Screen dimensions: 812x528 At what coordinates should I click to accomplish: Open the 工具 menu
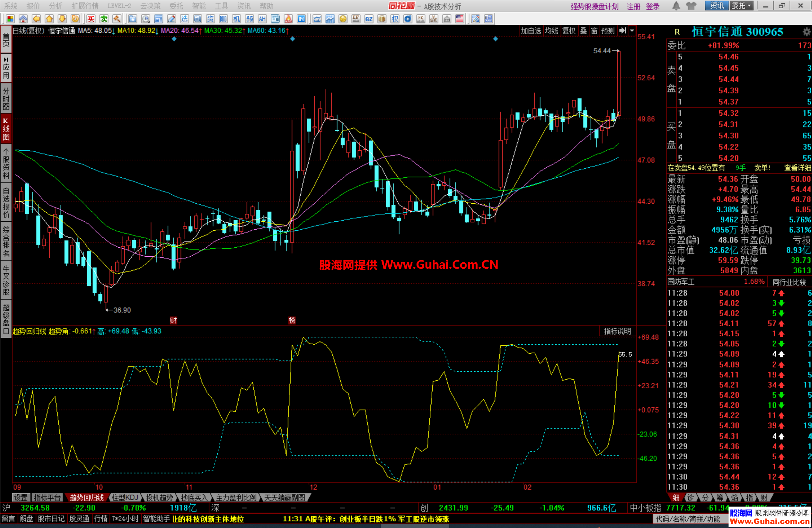pos(221,6)
